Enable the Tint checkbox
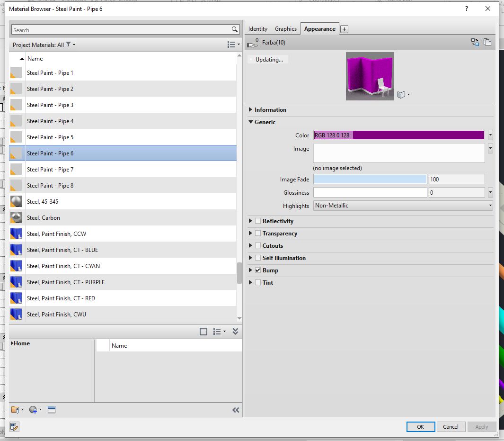The height and width of the screenshot is (441, 504). click(x=258, y=282)
